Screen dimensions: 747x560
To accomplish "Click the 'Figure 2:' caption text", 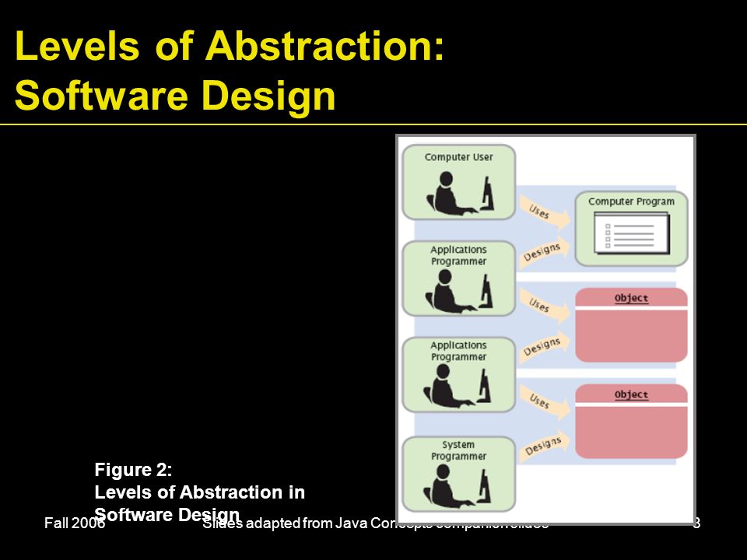I will 133,470.
